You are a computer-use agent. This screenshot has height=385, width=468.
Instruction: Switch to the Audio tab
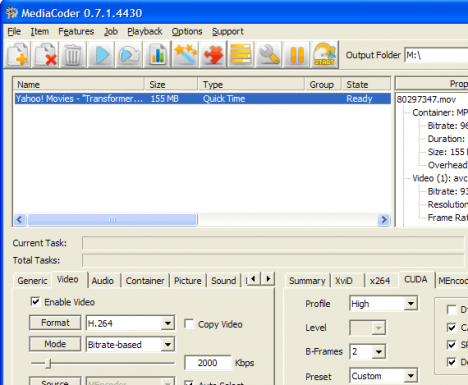coord(103,281)
